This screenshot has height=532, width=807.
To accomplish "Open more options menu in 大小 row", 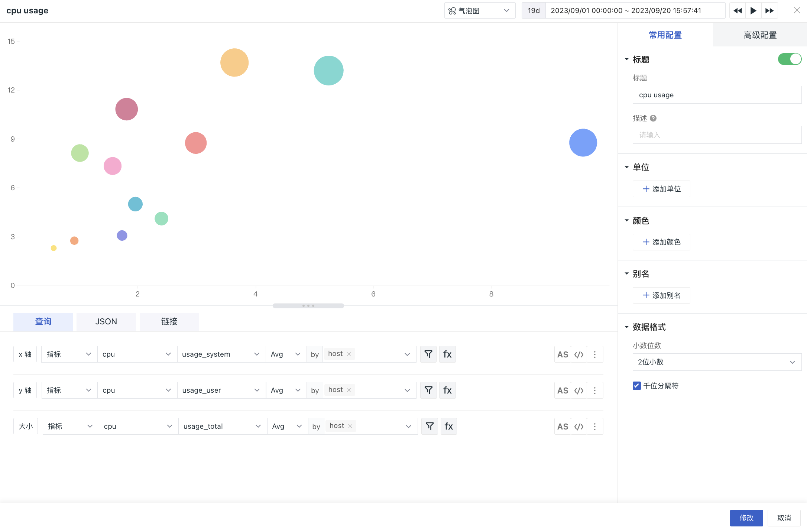I will [595, 426].
